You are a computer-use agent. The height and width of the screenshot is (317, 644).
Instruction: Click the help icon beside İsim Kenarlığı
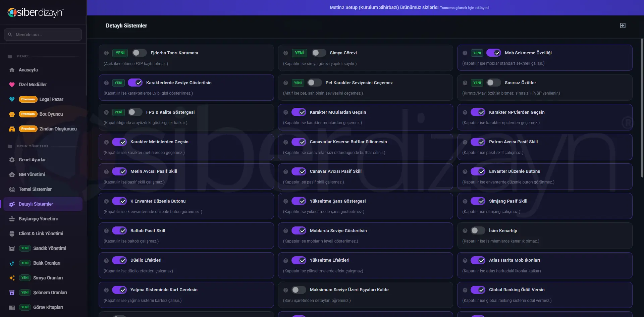coord(465,231)
